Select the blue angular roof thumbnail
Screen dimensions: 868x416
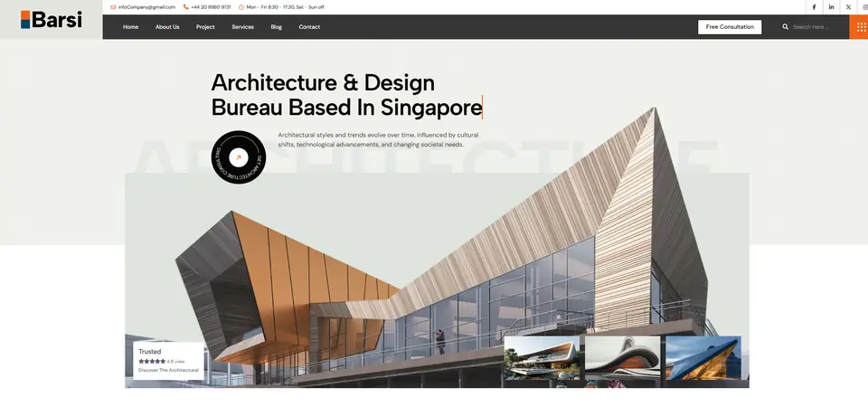click(703, 358)
